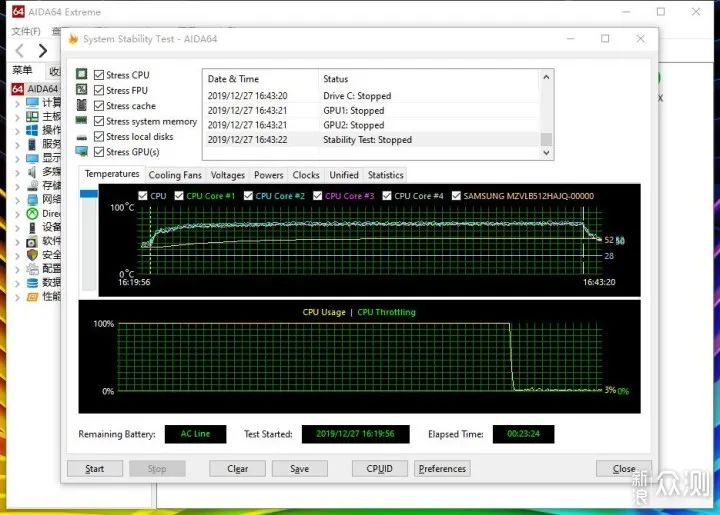Click the Stress CPU chip icon
This screenshot has height=515, width=720.
pyautogui.click(x=82, y=74)
